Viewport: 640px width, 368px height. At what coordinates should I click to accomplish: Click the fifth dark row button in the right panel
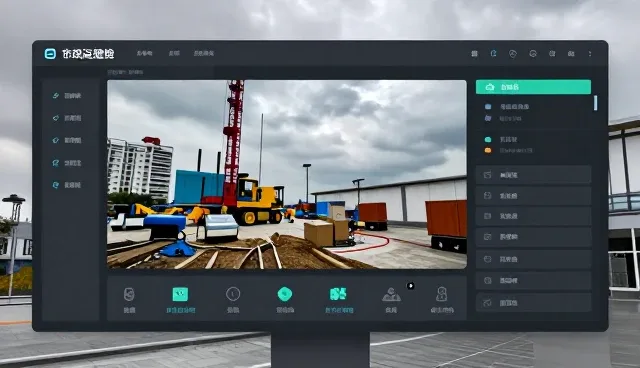click(x=533, y=259)
